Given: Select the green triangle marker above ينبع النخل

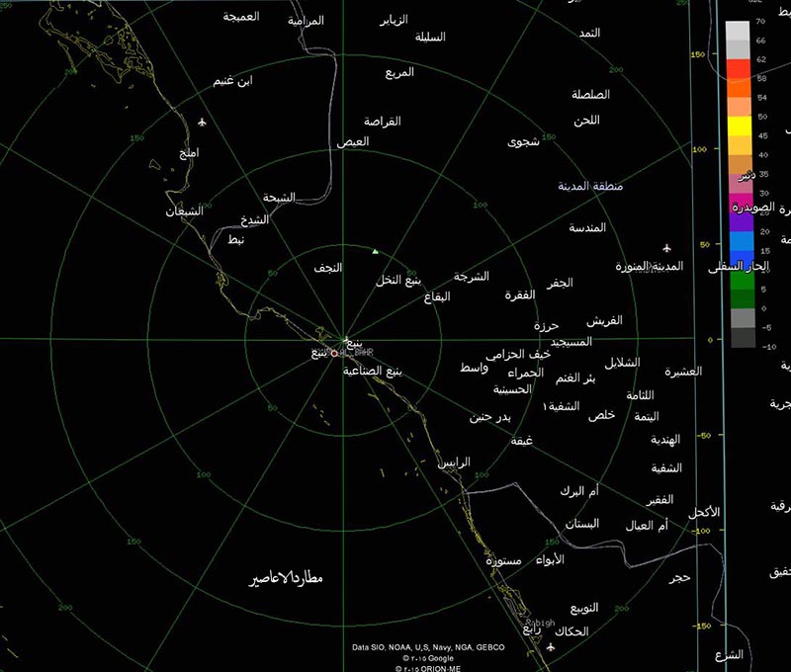Looking at the screenshot, I should [375, 251].
